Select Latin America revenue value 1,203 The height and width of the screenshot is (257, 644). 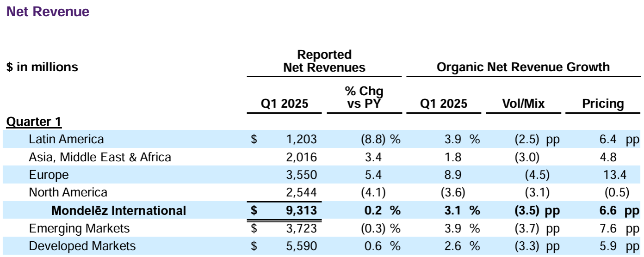tap(302, 139)
